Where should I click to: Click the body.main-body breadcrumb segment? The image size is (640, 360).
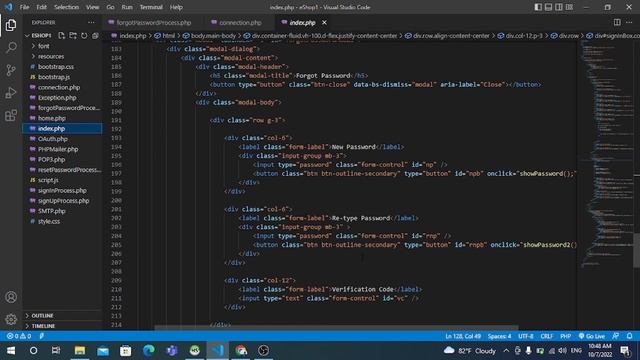pos(209,36)
